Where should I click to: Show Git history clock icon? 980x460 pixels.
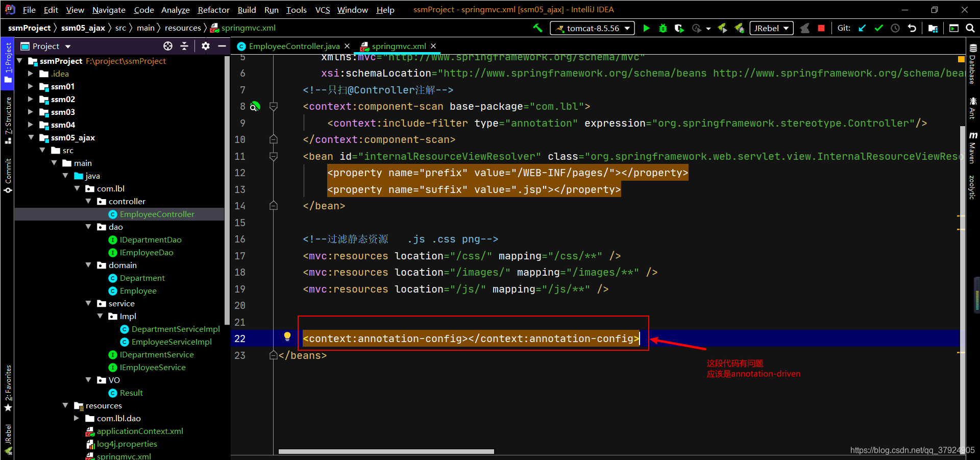[895, 28]
